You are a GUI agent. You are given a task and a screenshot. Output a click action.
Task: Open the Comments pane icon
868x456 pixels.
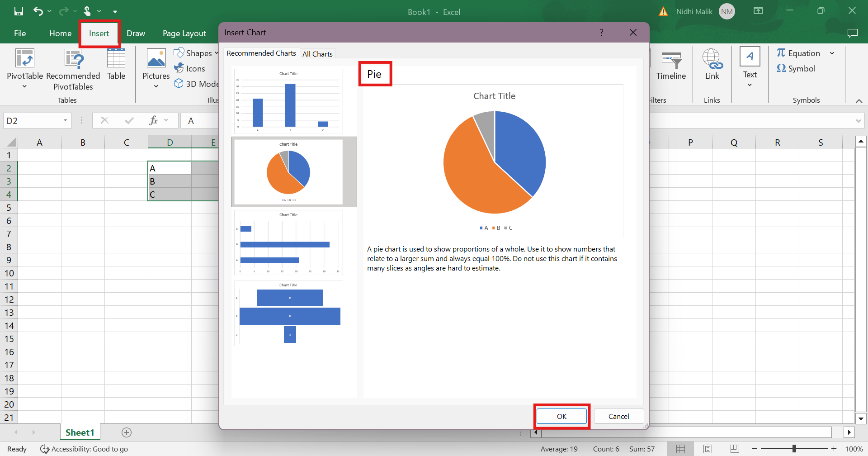853,33
